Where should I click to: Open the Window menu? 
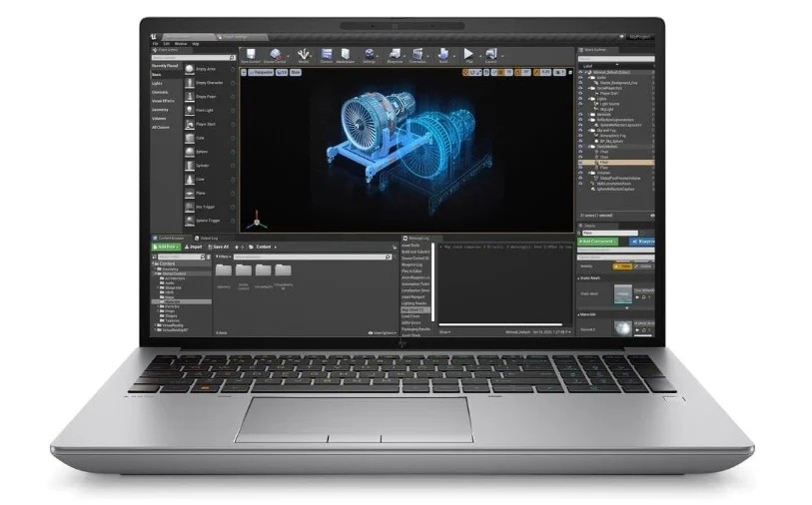181,44
